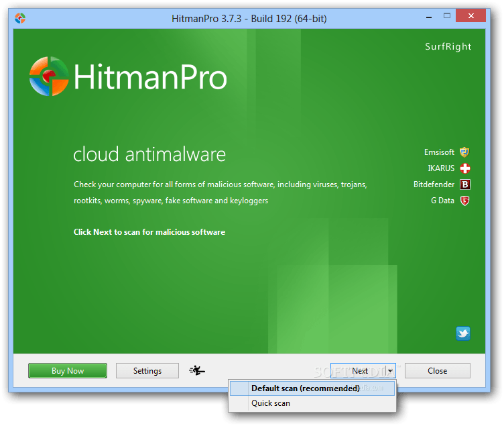Close the window with the red X
This screenshot has height=426, width=504.
pyautogui.click(x=471, y=16)
